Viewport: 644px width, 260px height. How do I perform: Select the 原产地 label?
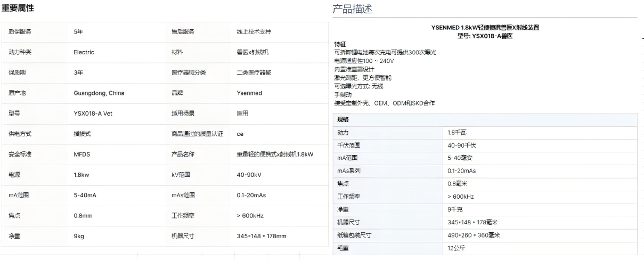tap(17, 93)
